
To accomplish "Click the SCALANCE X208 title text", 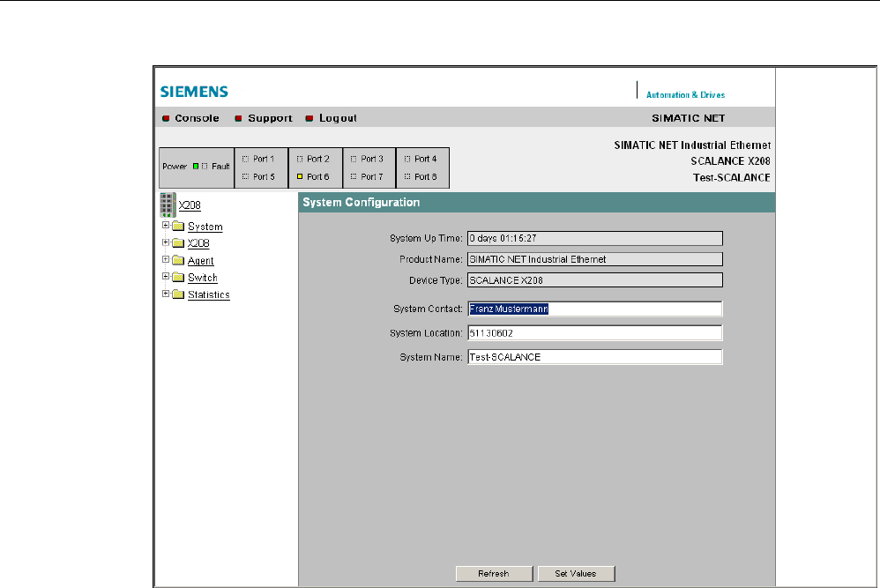I will click(x=730, y=161).
